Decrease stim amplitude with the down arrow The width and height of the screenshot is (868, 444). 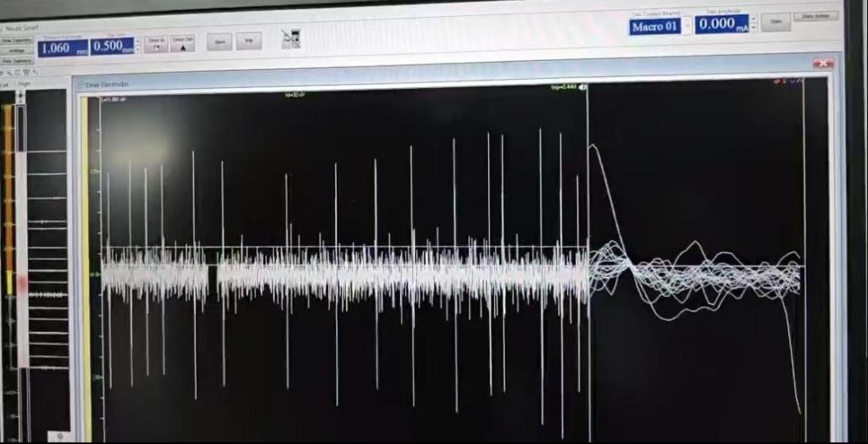[x=752, y=29]
